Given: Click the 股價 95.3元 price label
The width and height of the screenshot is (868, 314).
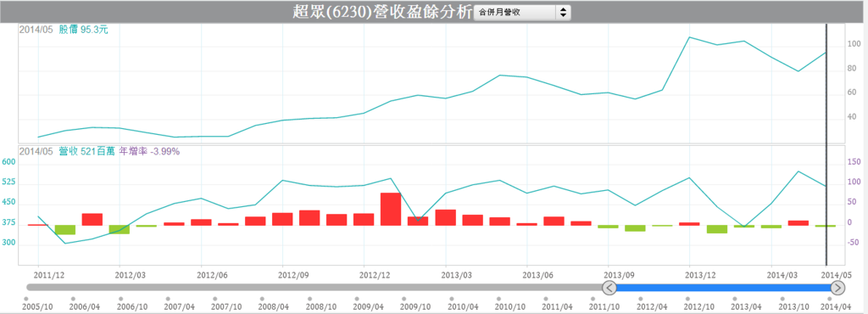Looking at the screenshot, I should 84,30.
